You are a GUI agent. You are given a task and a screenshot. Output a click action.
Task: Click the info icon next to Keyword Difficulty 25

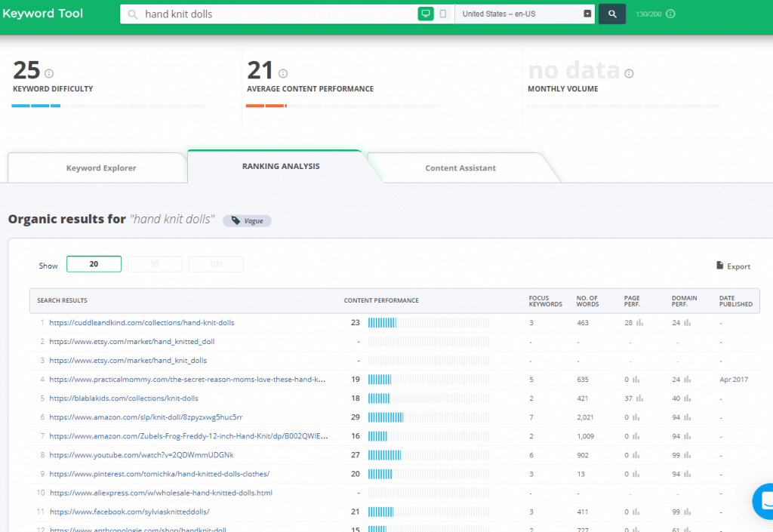click(49, 73)
